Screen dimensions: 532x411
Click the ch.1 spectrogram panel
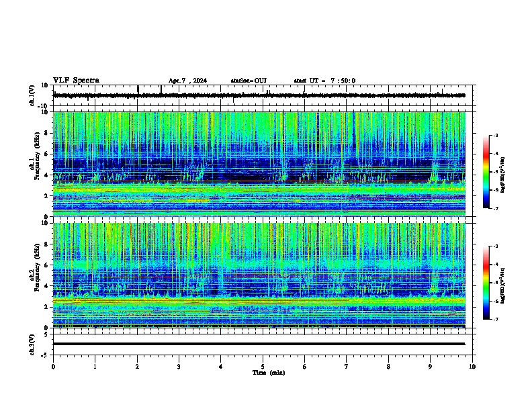(x=259, y=164)
